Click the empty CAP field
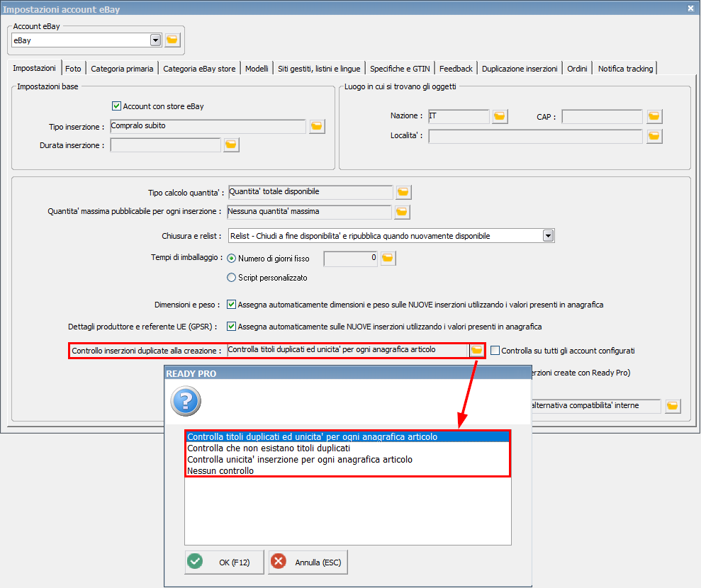 point(602,117)
